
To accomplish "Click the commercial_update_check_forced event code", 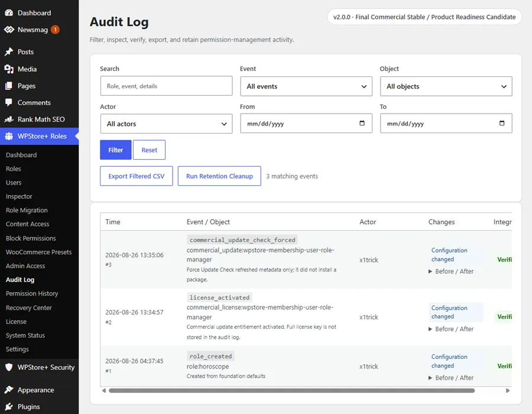I will tap(242, 240).
